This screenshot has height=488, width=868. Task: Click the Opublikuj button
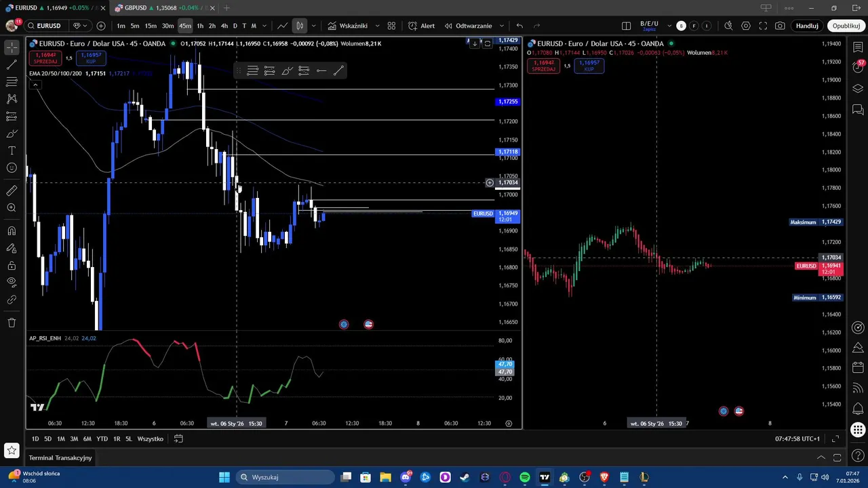846,26
